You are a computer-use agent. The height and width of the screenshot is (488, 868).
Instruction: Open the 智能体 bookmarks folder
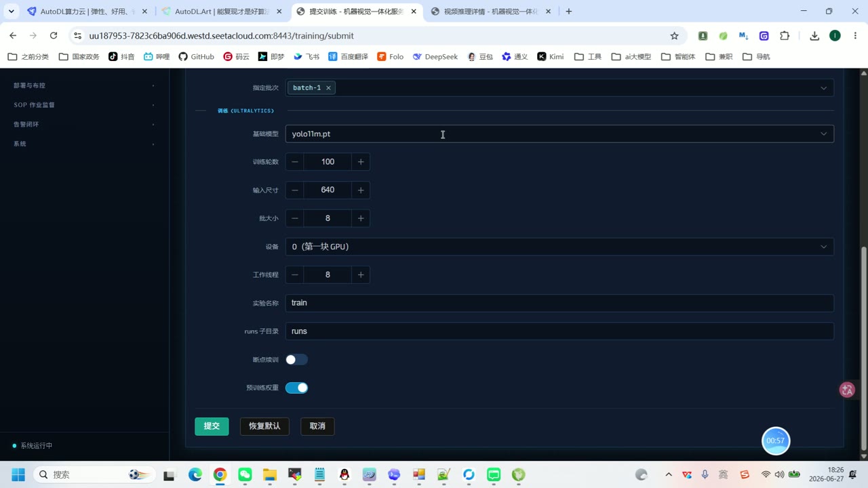click(678, 57)
